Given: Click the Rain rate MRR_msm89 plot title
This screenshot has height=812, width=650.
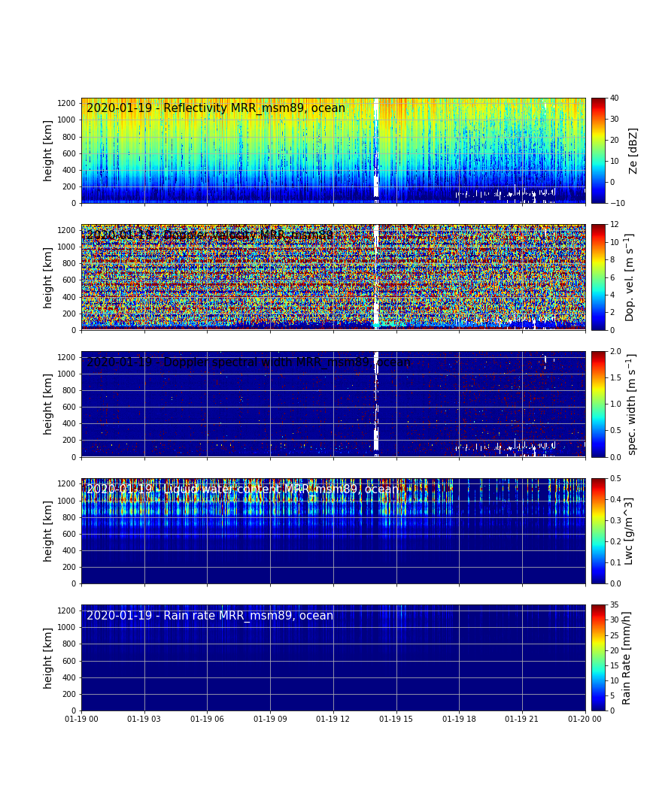Looking at the screenshot, I should click(210, 616).
